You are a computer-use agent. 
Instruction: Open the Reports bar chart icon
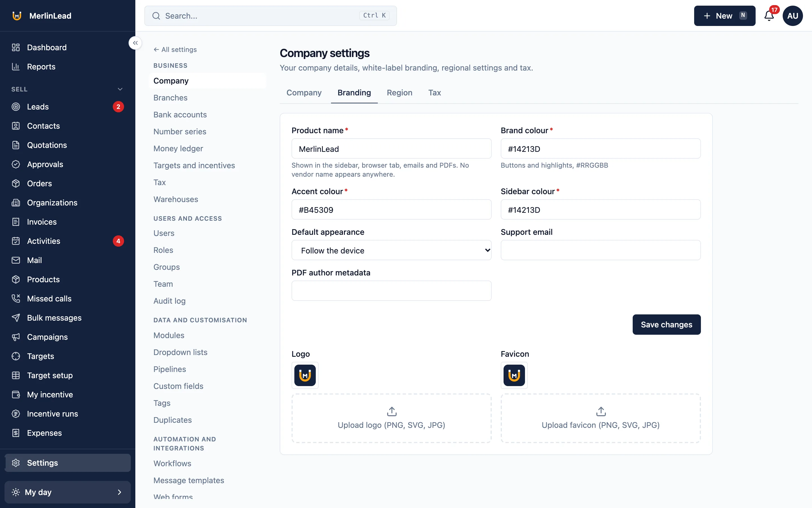coord(16,67)
